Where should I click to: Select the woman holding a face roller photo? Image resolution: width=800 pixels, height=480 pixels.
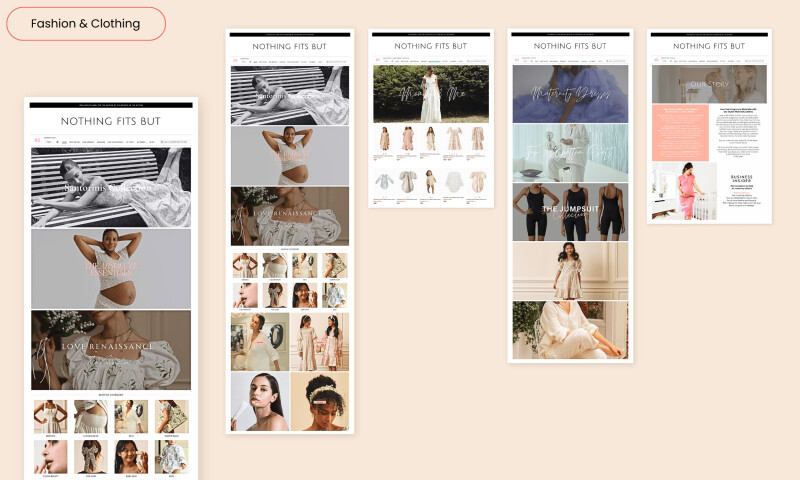click(260, 402)
